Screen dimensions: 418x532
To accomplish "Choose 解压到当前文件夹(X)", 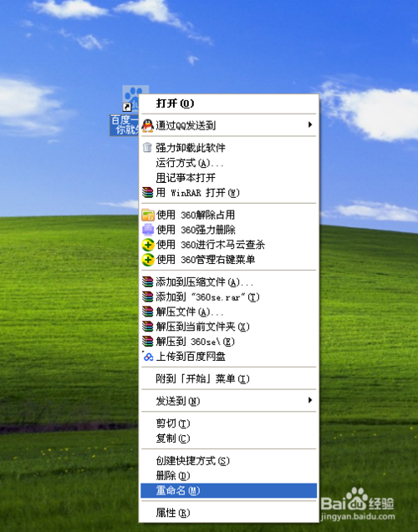I will click(x=229, y=327).
